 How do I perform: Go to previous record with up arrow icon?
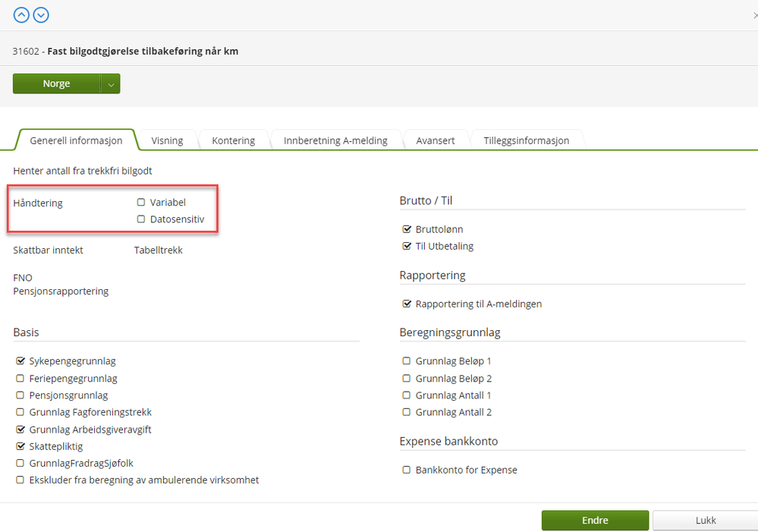(x=21, y=15)
